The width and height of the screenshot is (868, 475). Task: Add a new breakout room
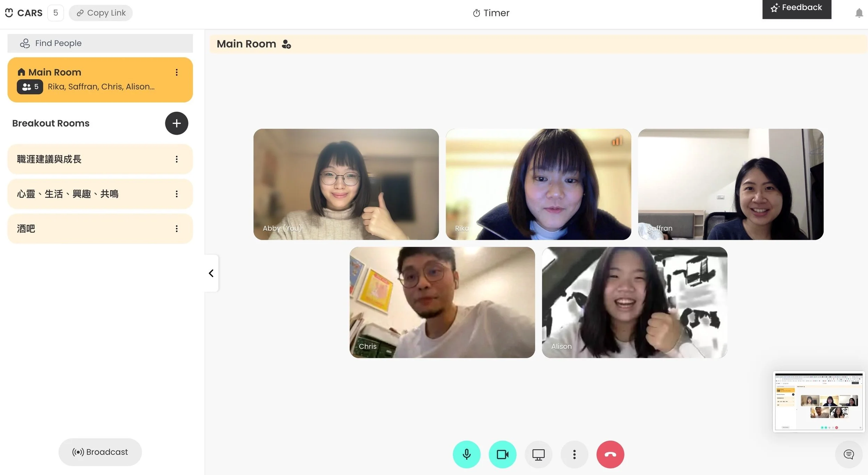176,123
